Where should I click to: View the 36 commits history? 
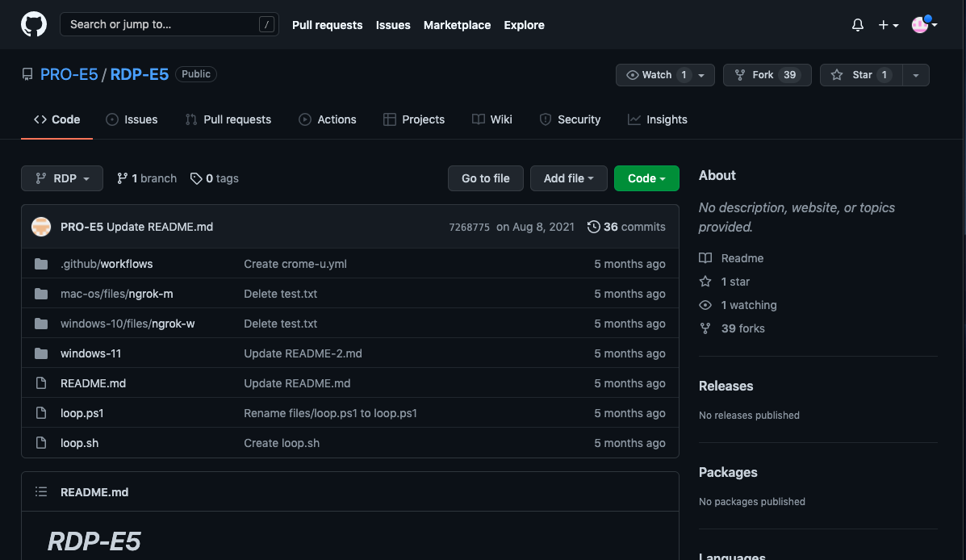[x=626, y=227]
